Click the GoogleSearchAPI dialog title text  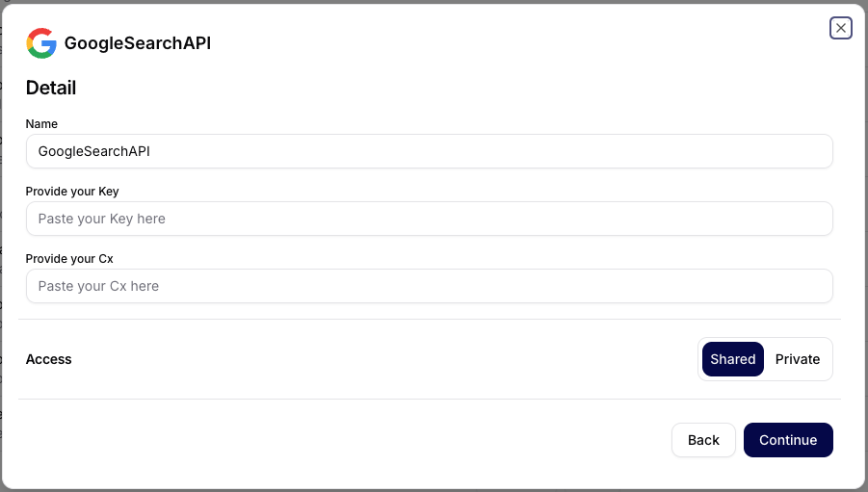[x=137, y=43]
